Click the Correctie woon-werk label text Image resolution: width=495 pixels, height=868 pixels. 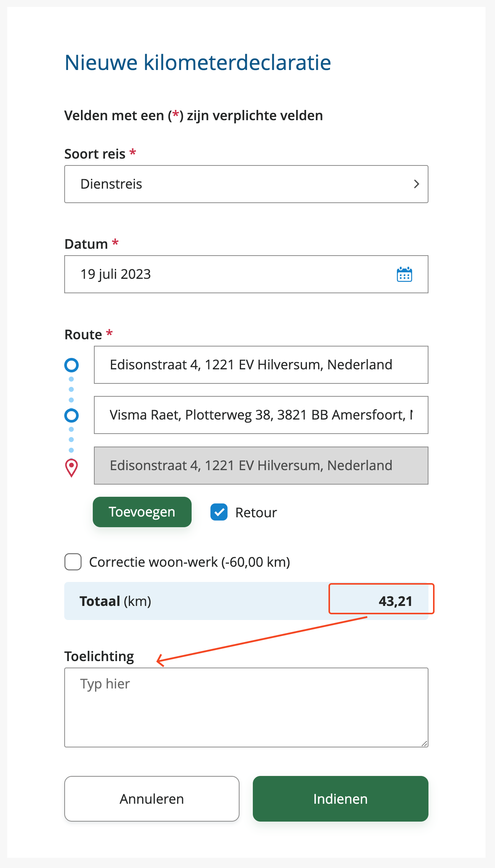(189, 562)
